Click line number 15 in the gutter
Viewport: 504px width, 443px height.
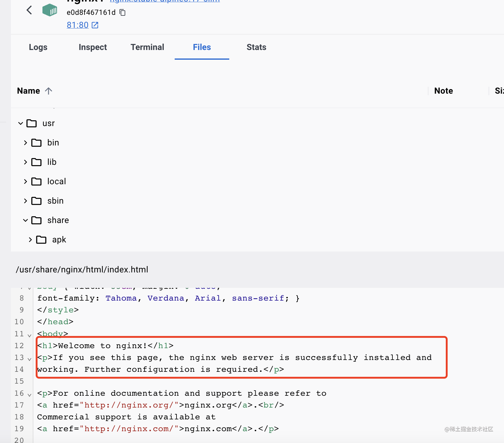(x=19, y=381)
